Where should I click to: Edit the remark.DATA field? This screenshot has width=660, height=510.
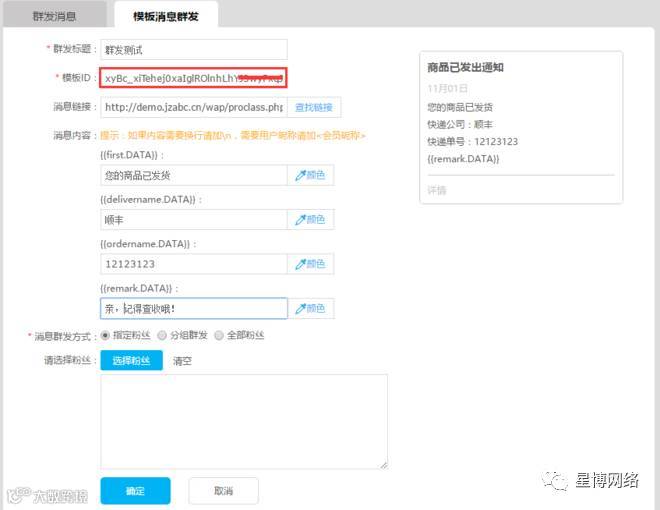pyautogui.click(x=194, y=308)
